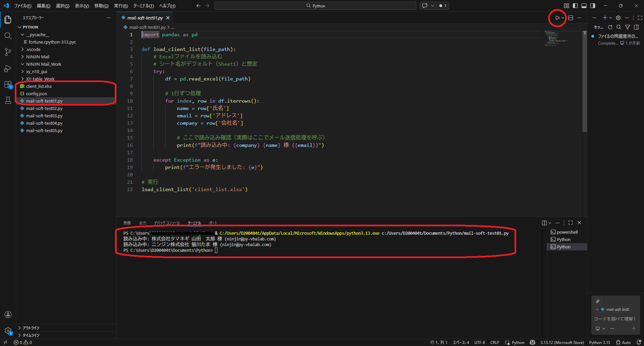This screenshot has width=644, height=346.
Task: Click the Python command search box
Action: pyautogui.click(x=315, y=6)
